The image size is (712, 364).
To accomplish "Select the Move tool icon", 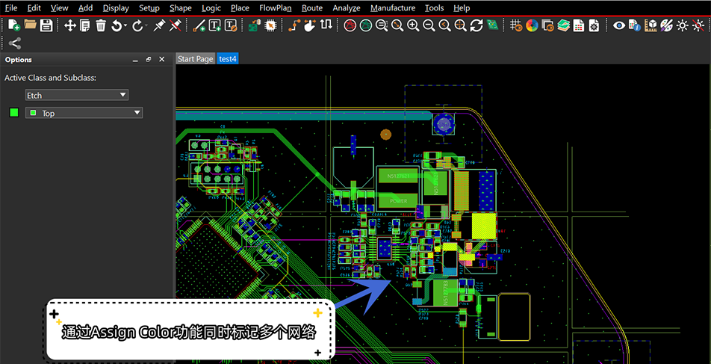I will point(69,25).
